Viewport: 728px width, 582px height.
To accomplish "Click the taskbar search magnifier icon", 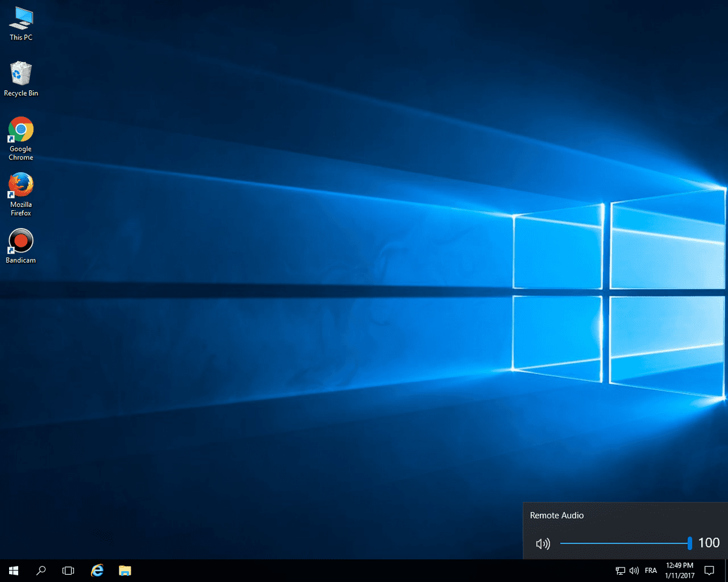I will [x=41, y=570].
